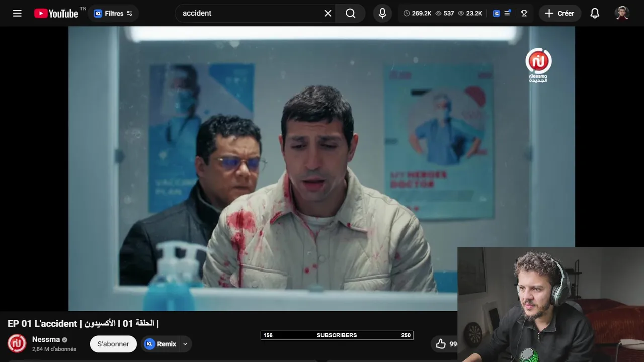Click the S'abonner subscribe button
Viewport: 644px width, 362px height.
(113, 344)
